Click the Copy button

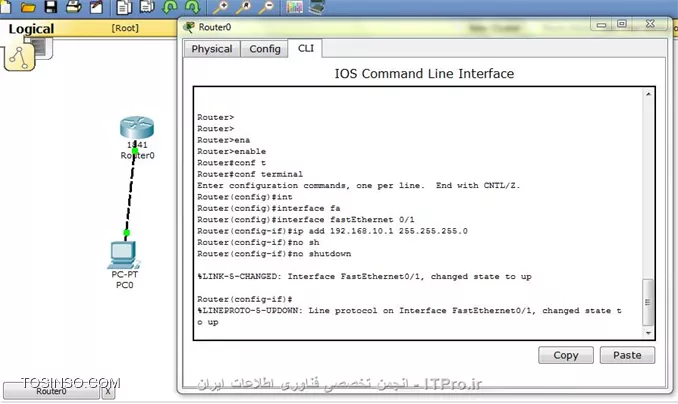(x=566, y=355)
